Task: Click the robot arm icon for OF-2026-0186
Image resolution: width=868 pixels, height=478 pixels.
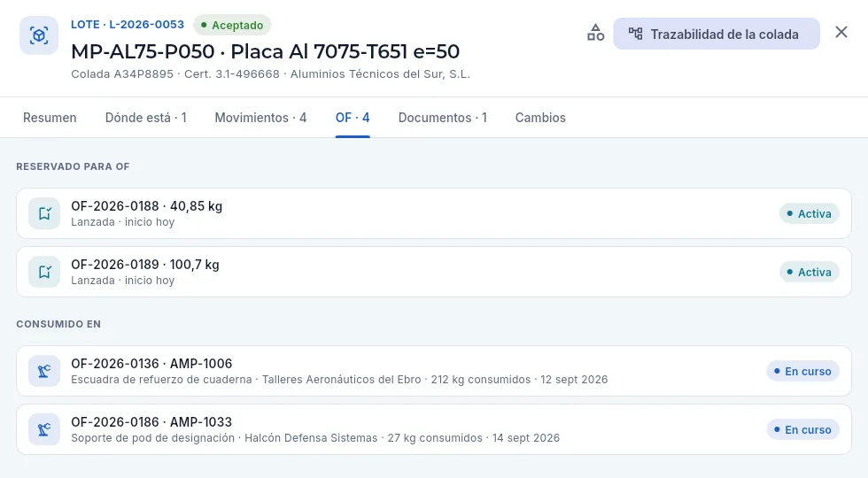Action: [x=44, y=429]
